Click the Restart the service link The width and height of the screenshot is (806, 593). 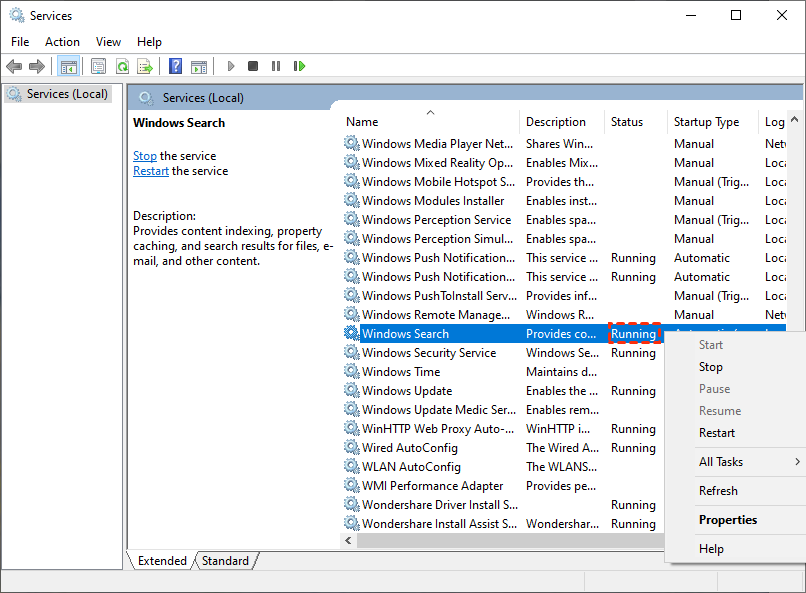click(x=151, y=171)
